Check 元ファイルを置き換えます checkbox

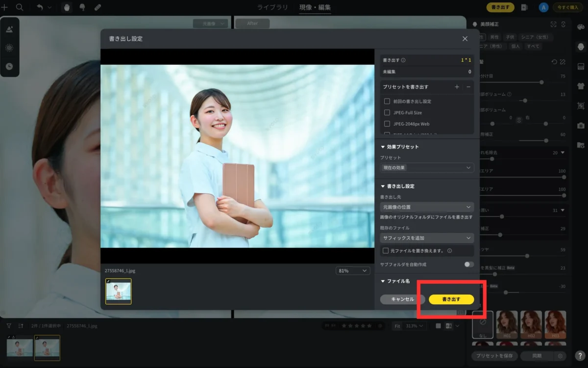pos(386,251)
